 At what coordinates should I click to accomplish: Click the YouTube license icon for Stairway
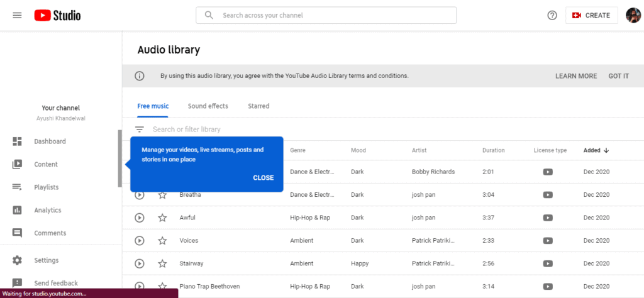pyautogui.click(x=548, y=263)
